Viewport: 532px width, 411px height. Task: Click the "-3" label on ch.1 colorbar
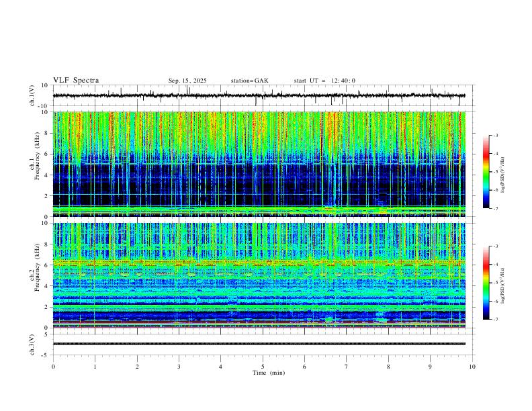pyautogui.click(x=495, y=135)
